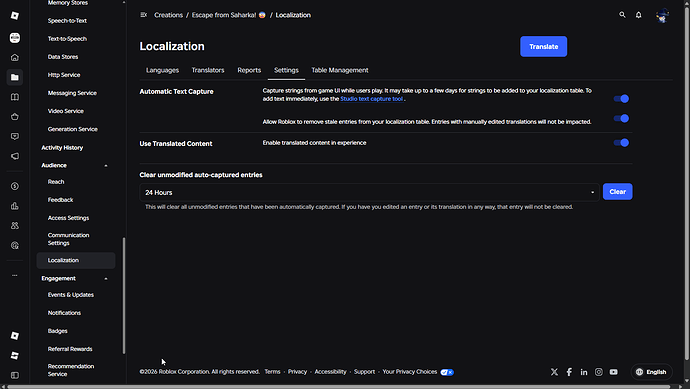Open Feedback under Audience

click(60, 200)
